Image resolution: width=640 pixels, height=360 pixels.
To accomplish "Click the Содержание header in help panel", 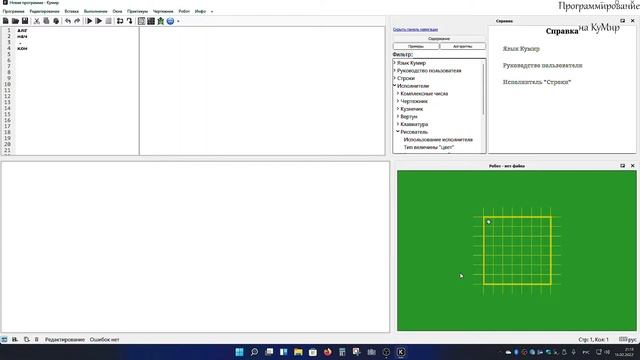I will (439, 38).
